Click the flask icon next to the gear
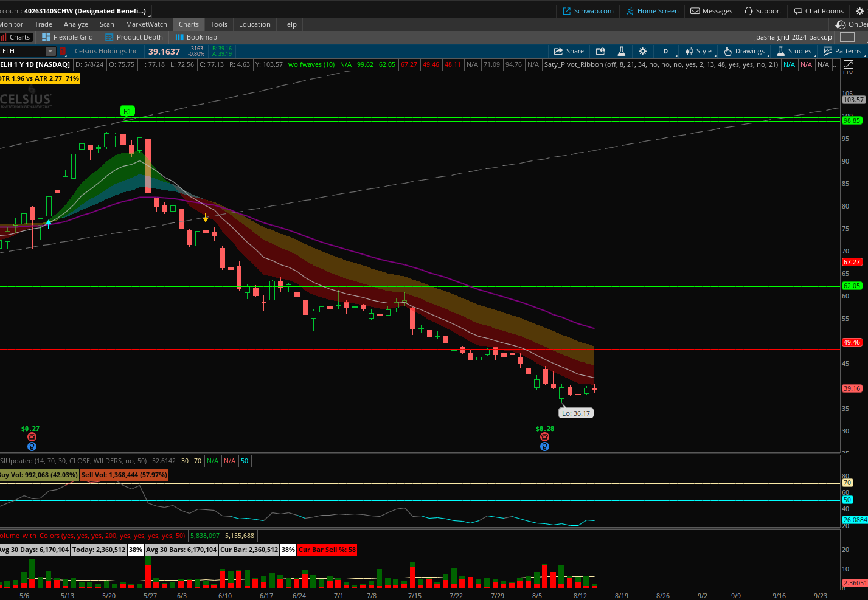 (621, 51)
